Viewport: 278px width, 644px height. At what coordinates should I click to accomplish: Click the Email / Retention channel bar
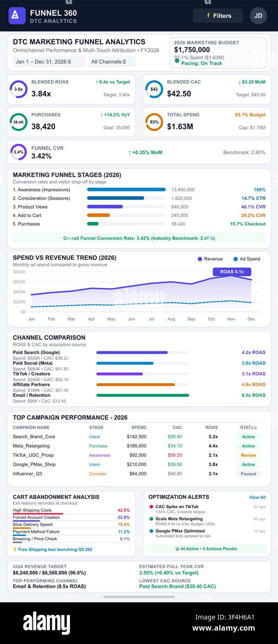click(143, 395)
